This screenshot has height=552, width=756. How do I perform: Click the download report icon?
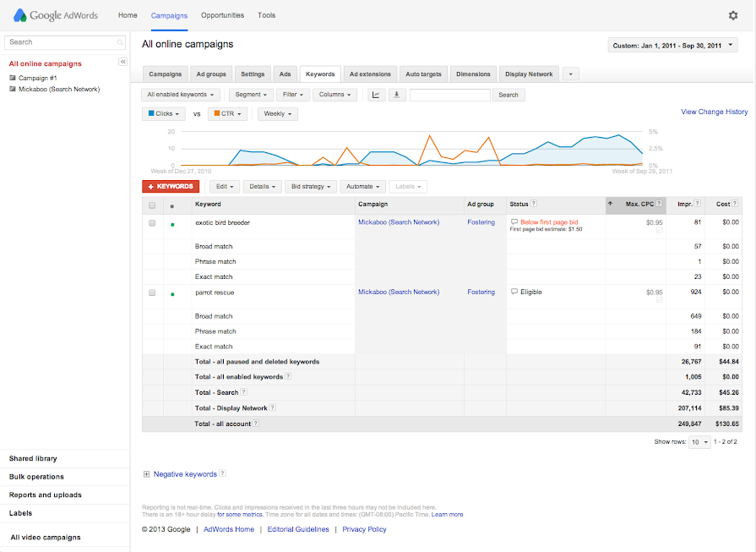pyautogui.click(x=397, y=95)
